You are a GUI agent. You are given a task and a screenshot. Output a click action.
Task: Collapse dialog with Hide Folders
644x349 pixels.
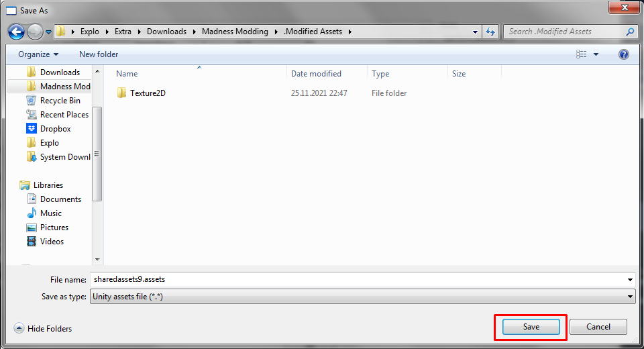[43, 329]
